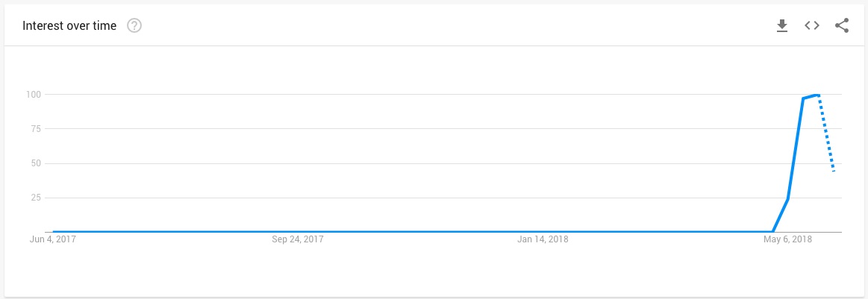Viewport: 868px width, 299px height.
Task: Click the flat blue baseline above Sep 24, 2017
Action: coord(298,232)
